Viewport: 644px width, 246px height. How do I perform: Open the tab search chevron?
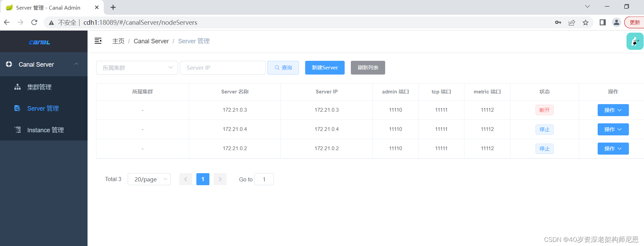[x=587, y=7]
